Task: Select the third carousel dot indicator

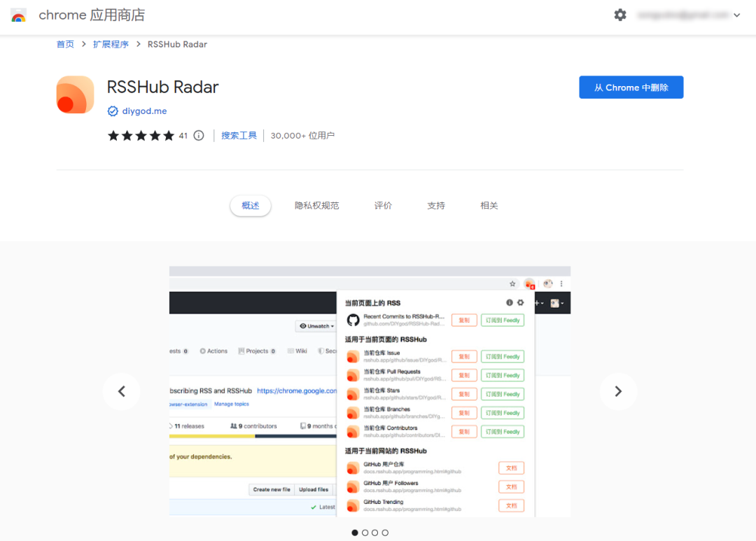Action: [x=375, y=533]
